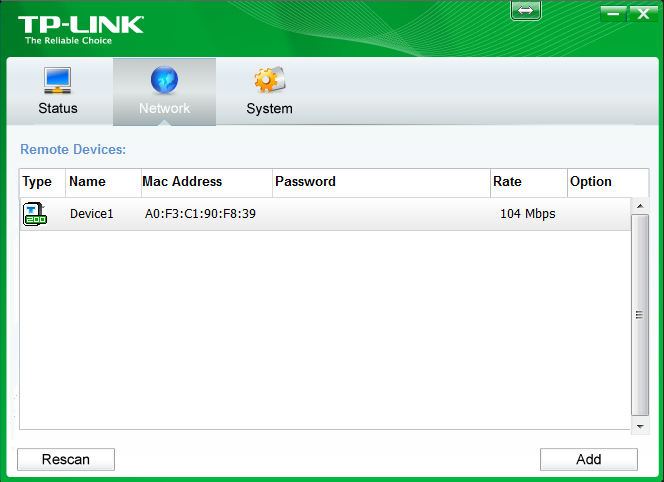664x482 pixels.
Task: Sort by the Type column header
Action: coord(42,182)
